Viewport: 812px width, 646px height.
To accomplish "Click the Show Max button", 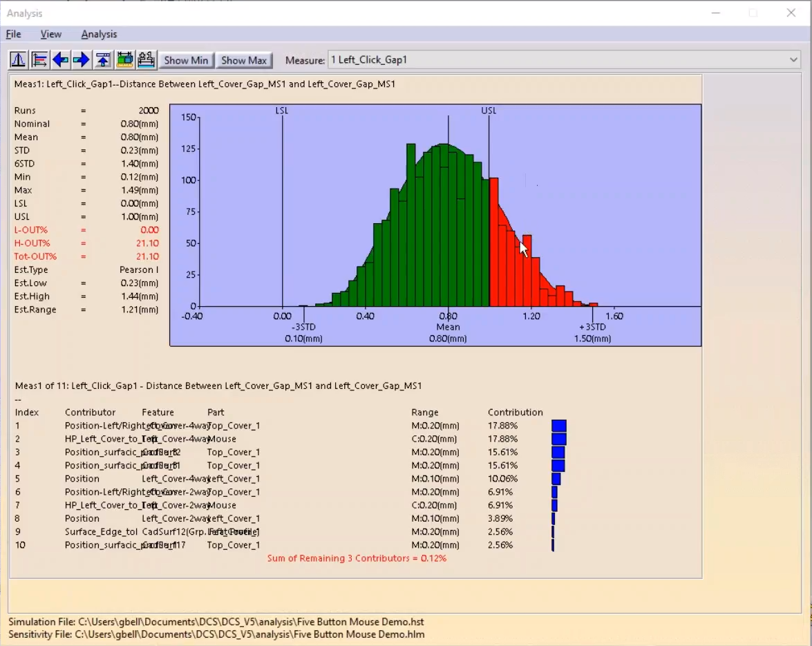I will tap(243, 60).
